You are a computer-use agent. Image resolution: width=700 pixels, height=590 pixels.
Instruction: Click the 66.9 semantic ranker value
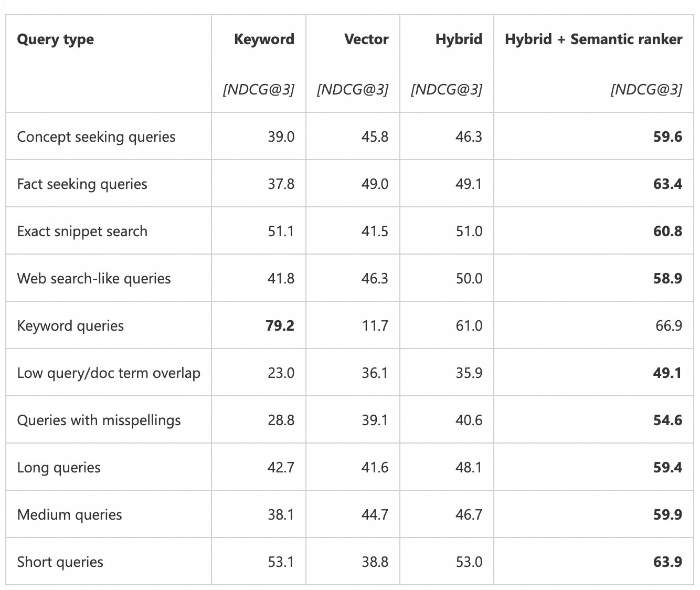[669, 326]
